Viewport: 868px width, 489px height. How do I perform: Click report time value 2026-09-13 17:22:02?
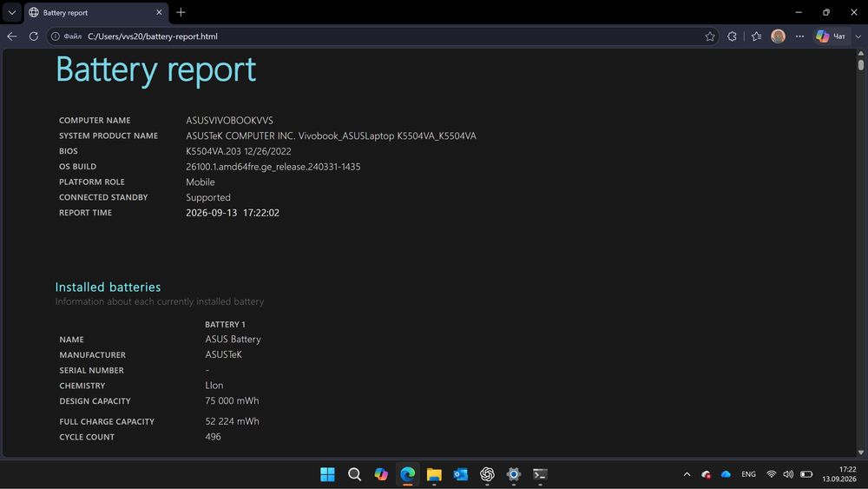click(233, 213)
